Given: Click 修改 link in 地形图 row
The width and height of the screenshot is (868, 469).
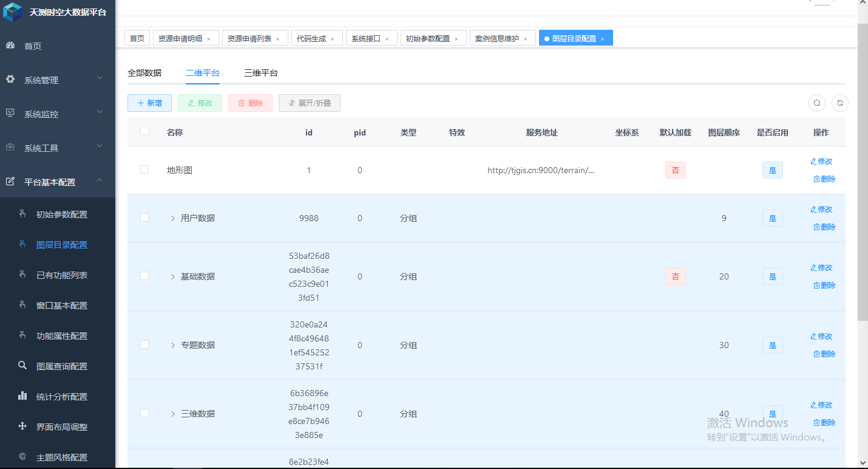Looking at the screenshot, I should pyautogui.click(x=821, y=161).
